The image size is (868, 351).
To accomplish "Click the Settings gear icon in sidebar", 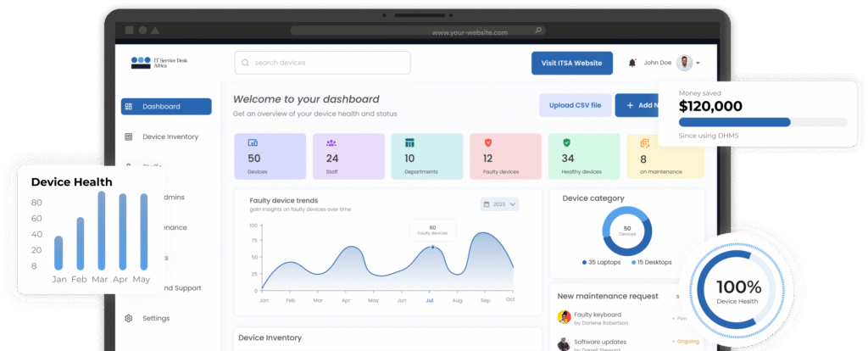I will [129, 319].
